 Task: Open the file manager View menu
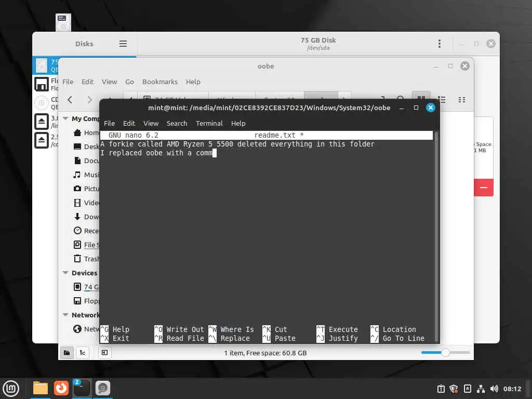tap(109, 82)
